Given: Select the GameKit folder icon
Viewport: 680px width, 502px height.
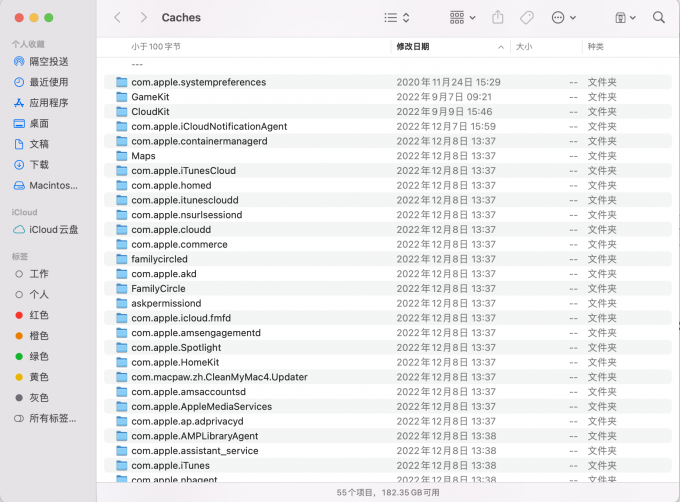Looking at the screenshot, I should tap(122, 97).
